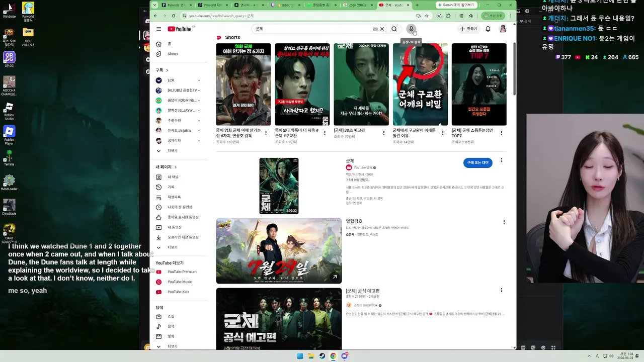Open the Windows Start button on taskbar
644x362 pixels.
tap(300, 356)
